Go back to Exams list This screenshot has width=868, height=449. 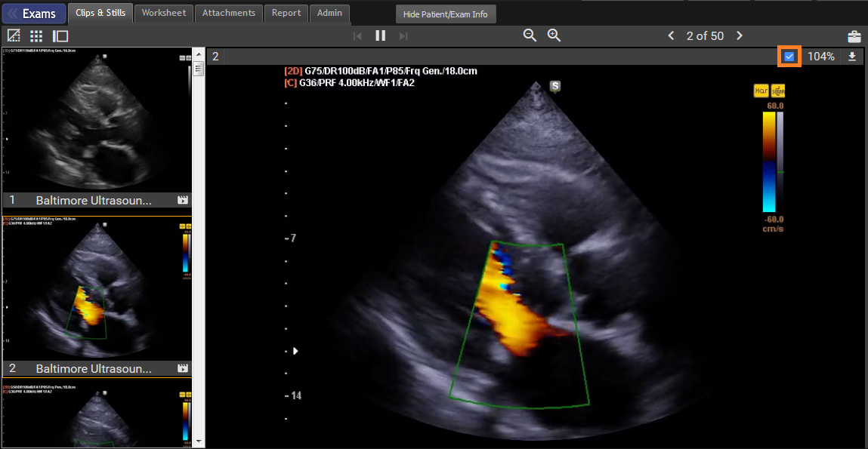tap(33, 14)
